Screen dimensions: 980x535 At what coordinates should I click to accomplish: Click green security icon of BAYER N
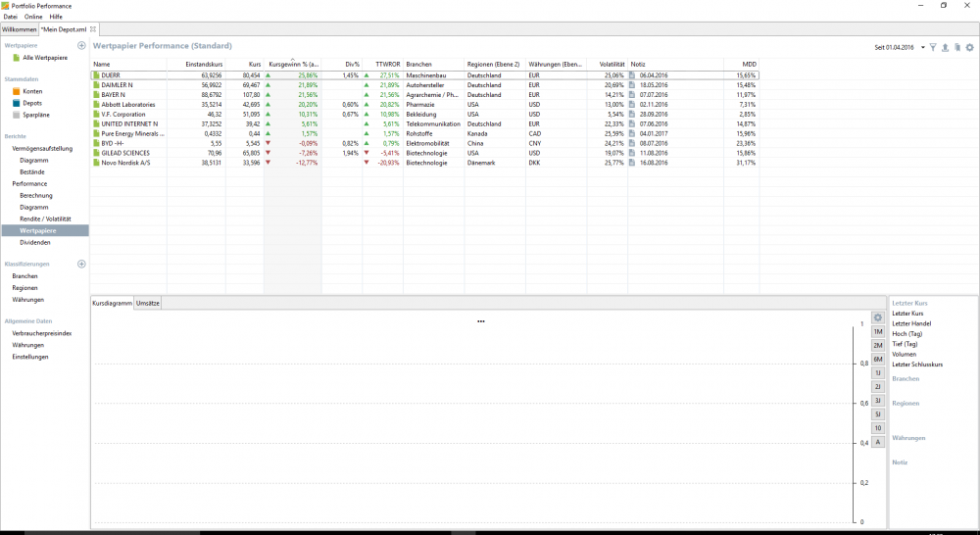pyautogui.click(x=96, y=95)
